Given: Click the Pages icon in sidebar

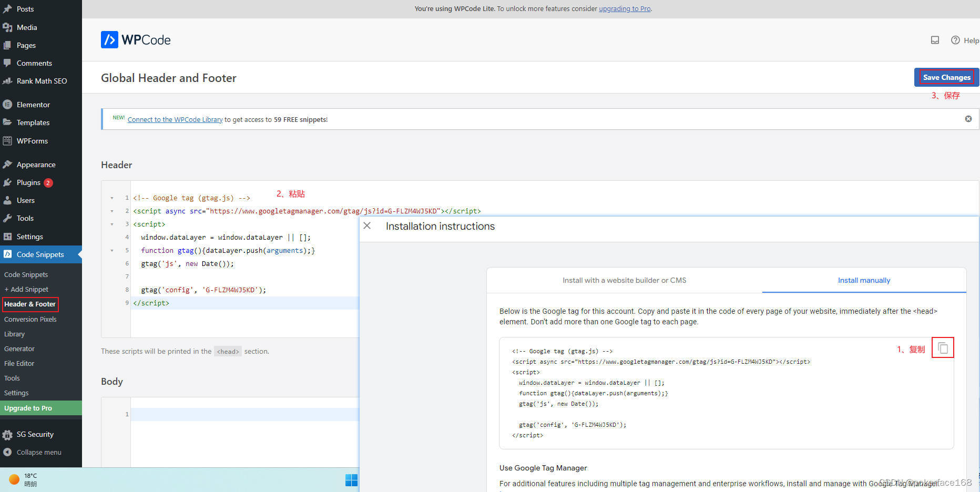Looking at the screenshot, I should tap(7, 45).
